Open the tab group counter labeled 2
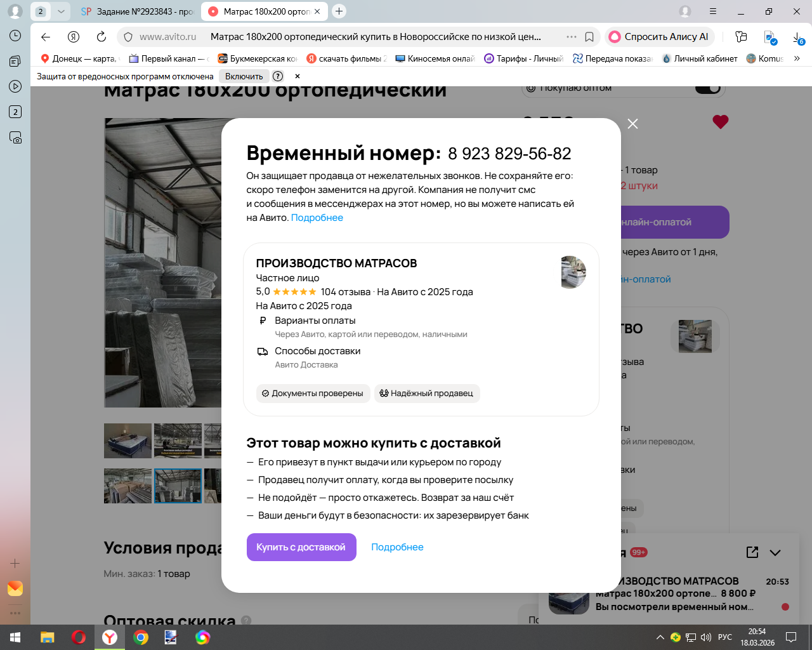The height and width of the screenshot is (650, 812). (x=41, y=11)
